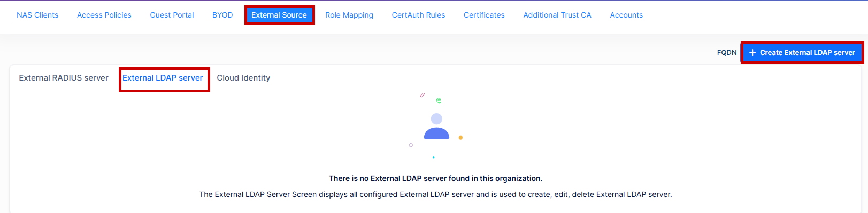The width and height of the screenshot is (868, 213).
Task: Open the Guest Portal tab
Action: pyautogui.click(x=172, y=15)
